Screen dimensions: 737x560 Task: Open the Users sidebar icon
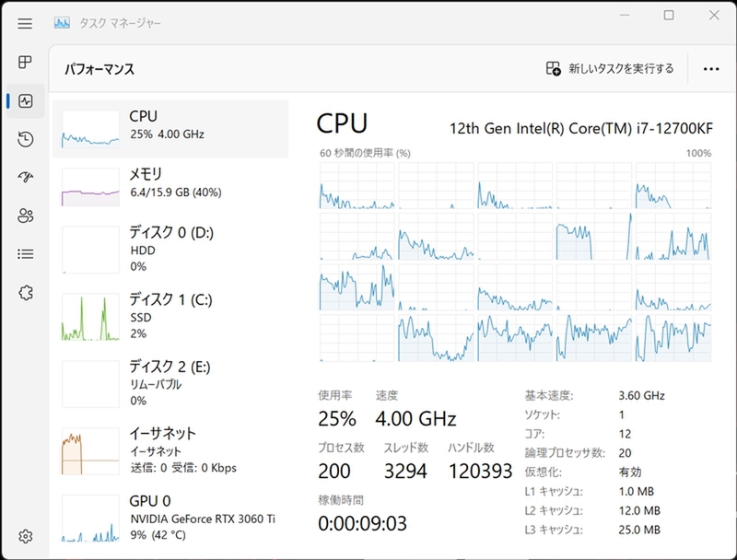click(x=25, y=216)
